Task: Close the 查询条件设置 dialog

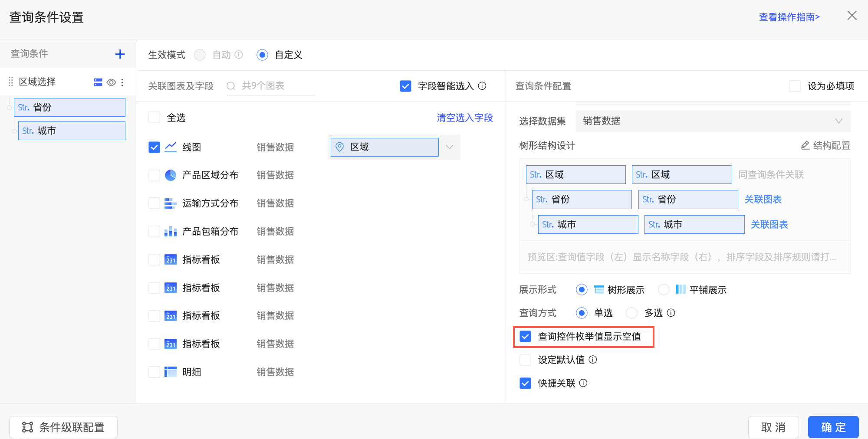Action: click(852, 16)
